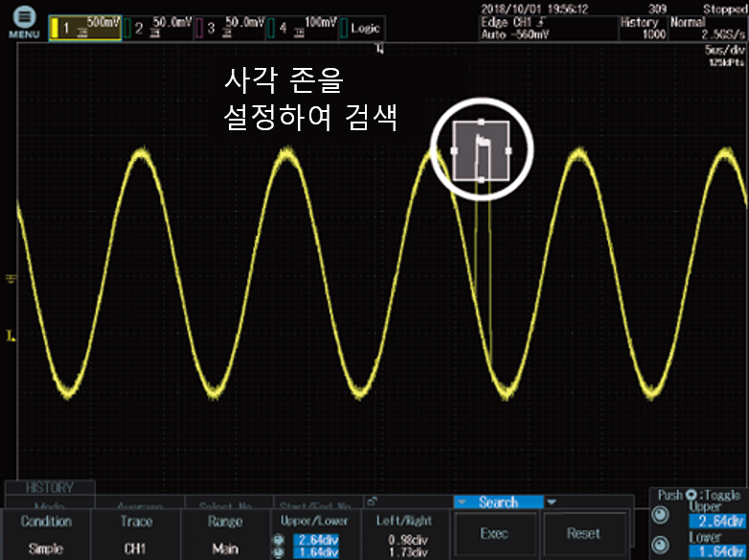This screenshot has height=560, width=749.
Task: Click the 5us/div time base readout
Action: coord(724,51)
